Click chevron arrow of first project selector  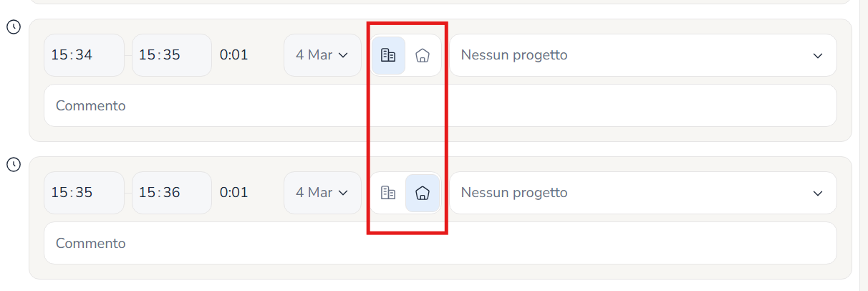818,56
